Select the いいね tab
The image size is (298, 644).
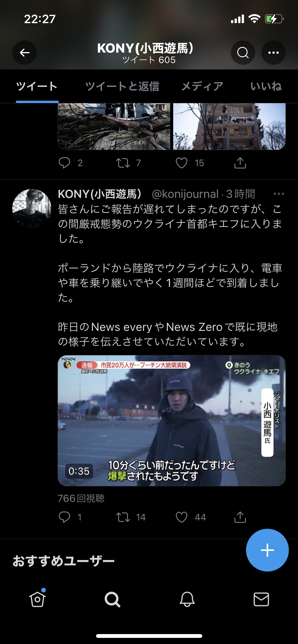(266, 86)
